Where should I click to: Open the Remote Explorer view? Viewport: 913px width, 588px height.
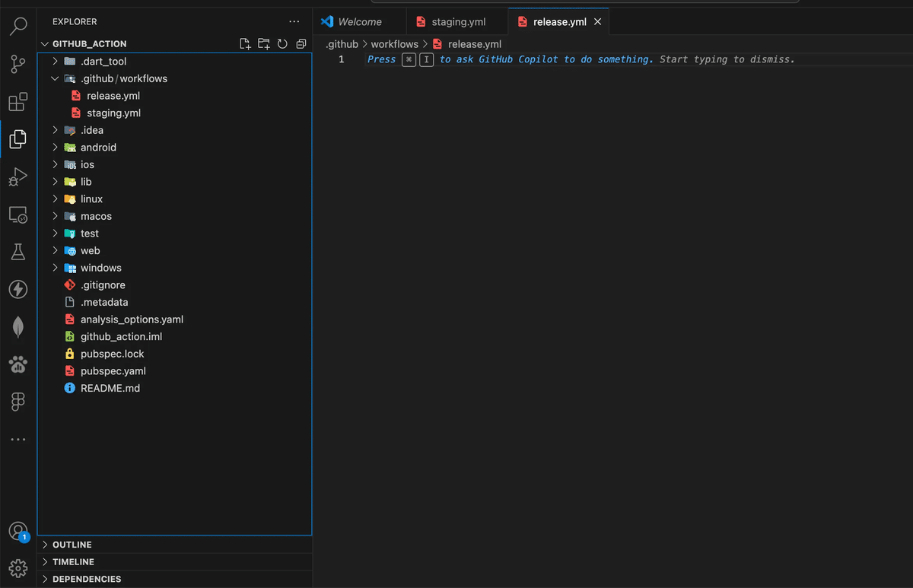point(18,214)
